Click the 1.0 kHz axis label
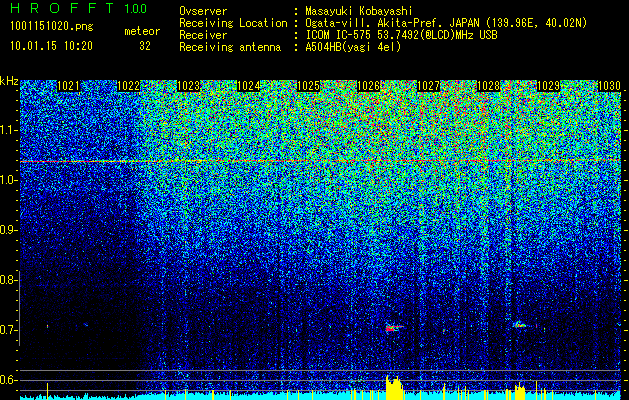This screenshot has width=629, height=400. (9, 180)
